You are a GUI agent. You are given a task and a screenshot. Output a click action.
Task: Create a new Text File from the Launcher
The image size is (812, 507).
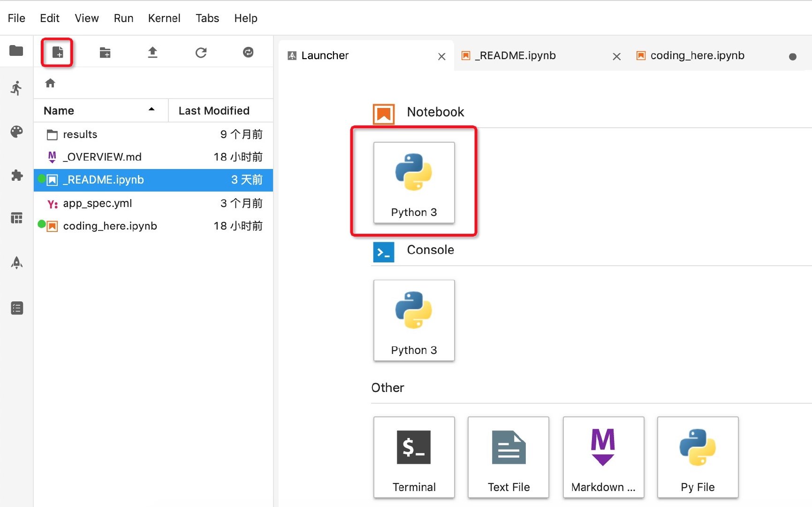click(508, 457)
